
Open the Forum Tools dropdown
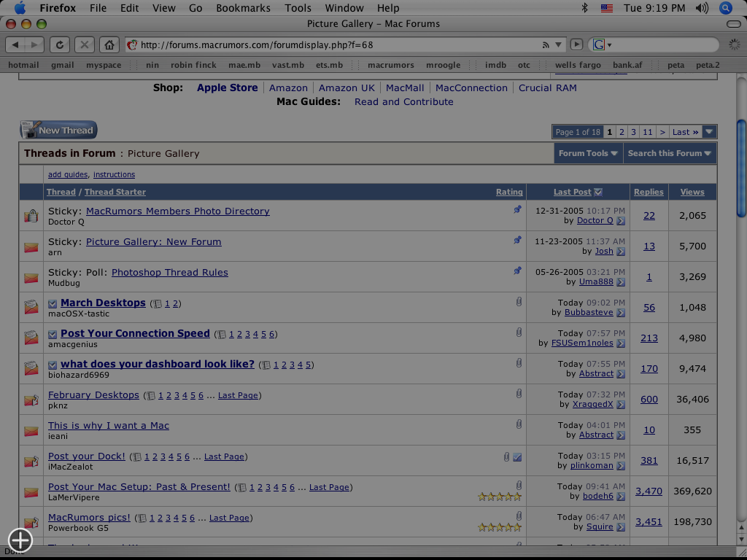(588, 153)
